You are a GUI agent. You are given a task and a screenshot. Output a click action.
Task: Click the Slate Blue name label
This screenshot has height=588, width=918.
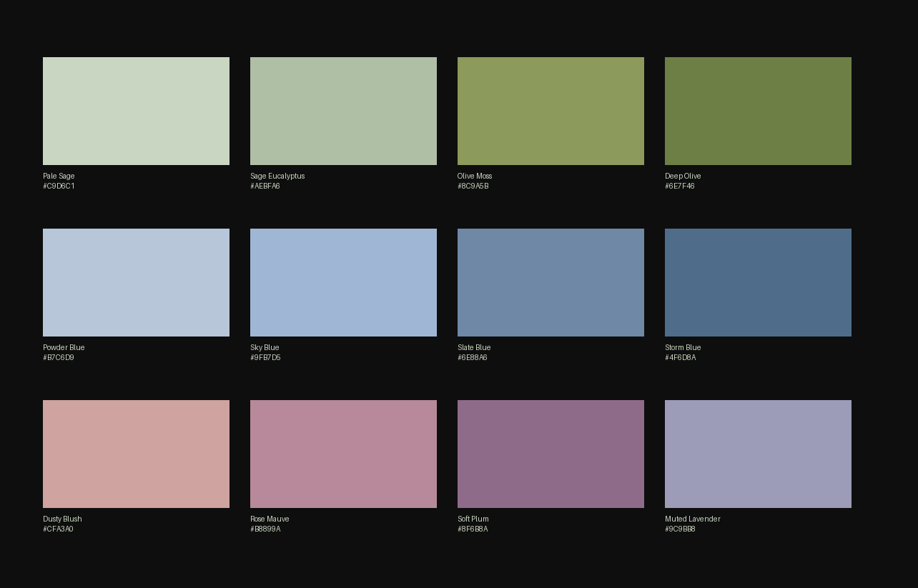click(x=474, y=347)
